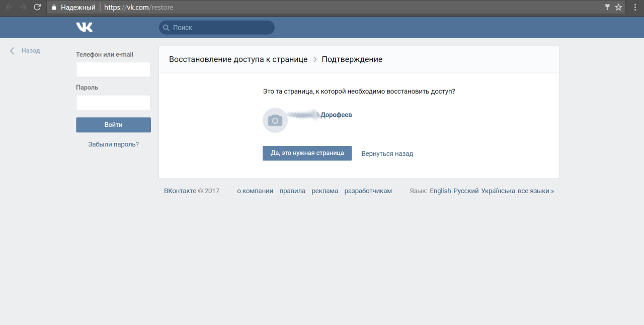Focus the Телефон или e-mail field

click(x=113, y=69)
